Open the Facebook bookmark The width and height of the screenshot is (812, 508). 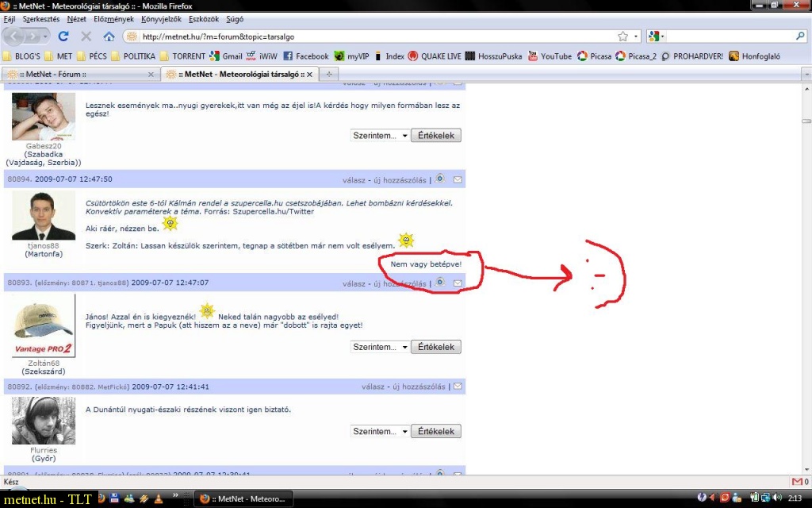click(305, 56)
